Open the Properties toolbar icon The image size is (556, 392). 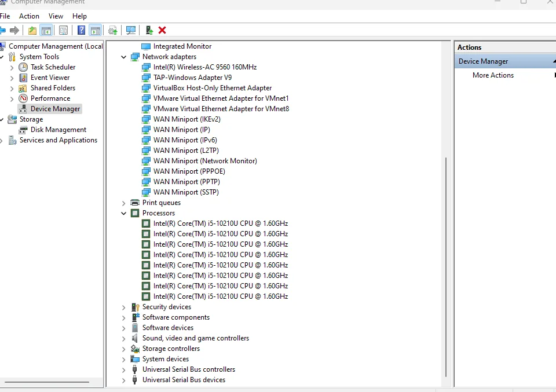click(64, 31)
